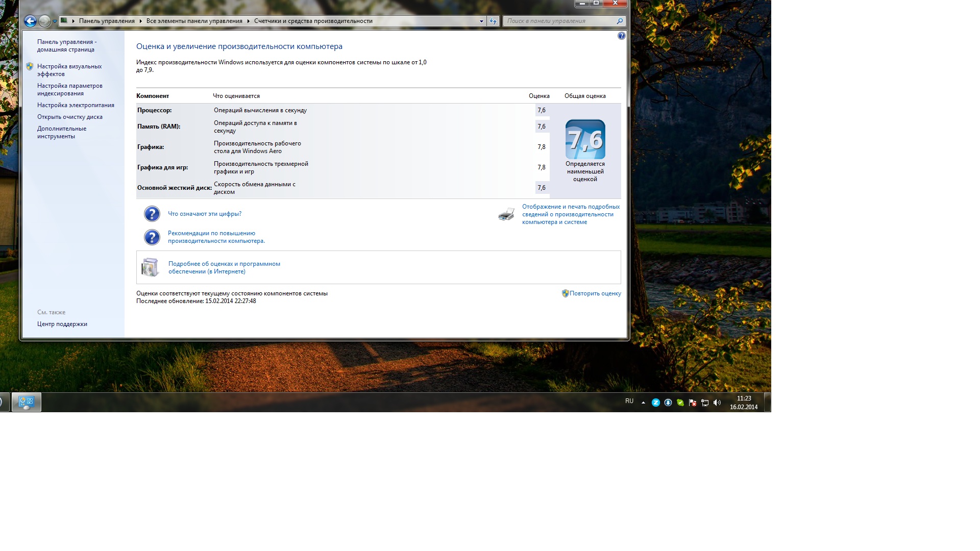The image size is (980, 551).
Task: Click question icon beside performance recommendations
Action: 152,237
